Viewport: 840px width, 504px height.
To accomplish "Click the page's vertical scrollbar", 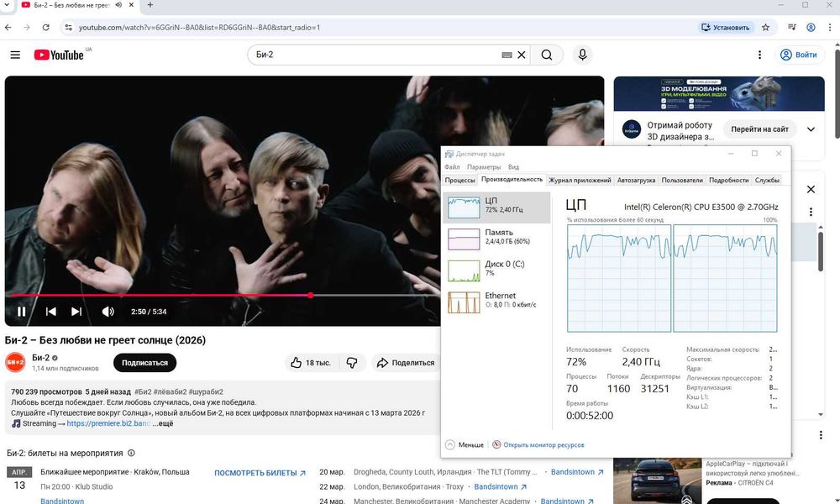I will click(x=837, y=95).
